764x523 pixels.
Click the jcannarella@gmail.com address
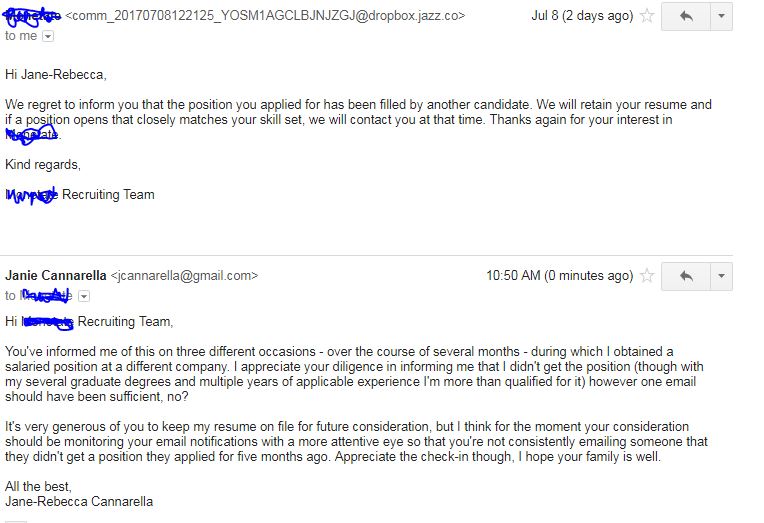pyautogui.click(x=184, y=275)
